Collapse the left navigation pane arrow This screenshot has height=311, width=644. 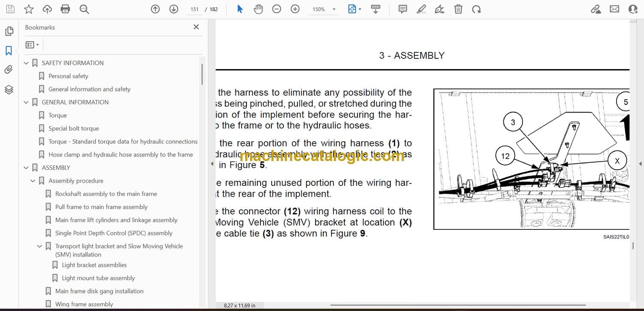[x=212, y=164]
